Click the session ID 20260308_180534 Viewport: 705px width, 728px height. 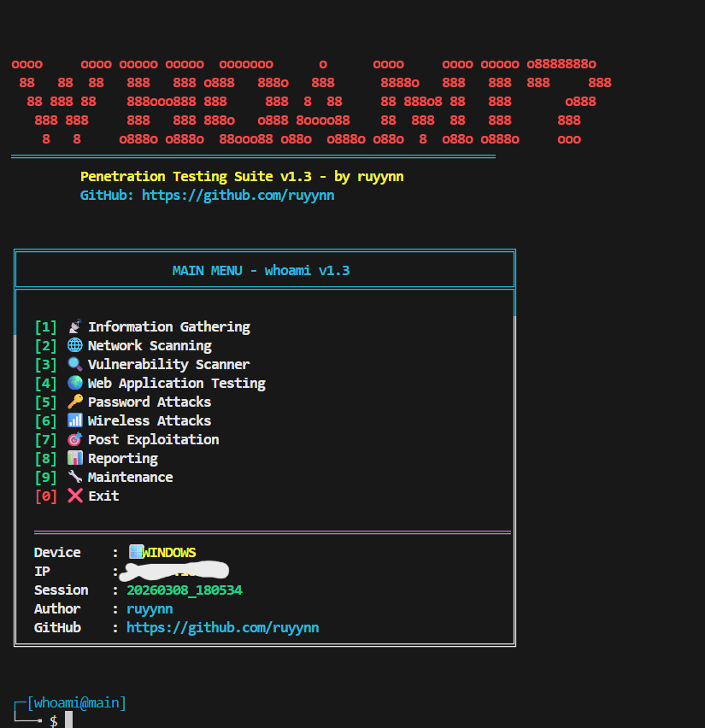pos(185,590)
